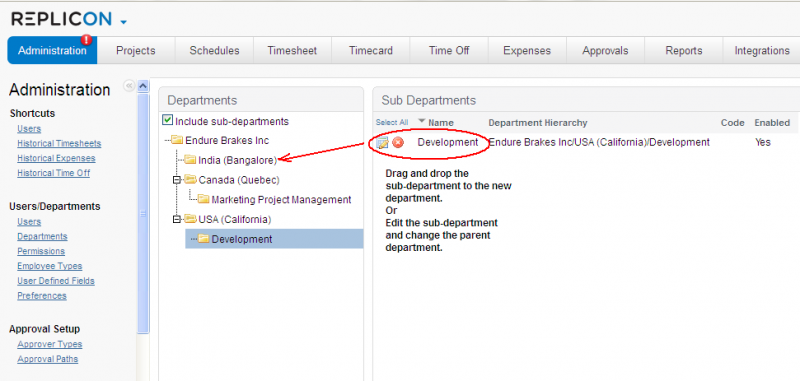The height and width of the screenshot is (381, 800).
Task: Click the Endure Brakes Inc folder icon
Action: (x=177, y=140)
